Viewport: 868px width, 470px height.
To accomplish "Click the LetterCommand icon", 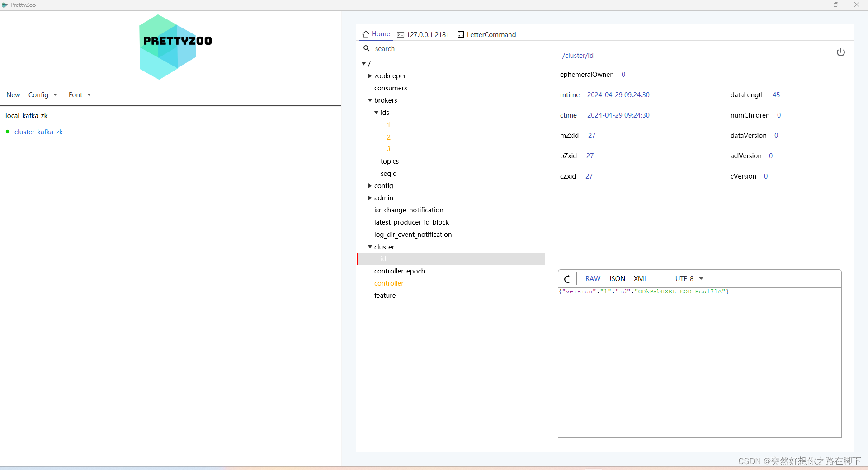I will 461,34.
